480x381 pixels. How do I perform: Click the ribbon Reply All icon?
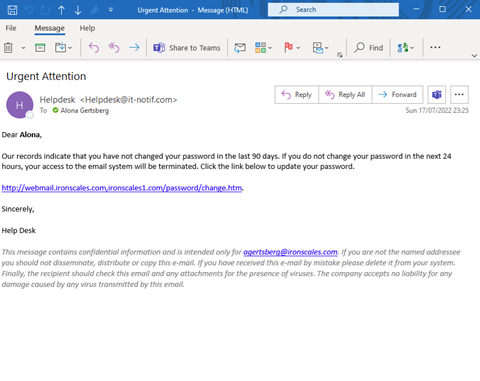(x=114, y=48)
